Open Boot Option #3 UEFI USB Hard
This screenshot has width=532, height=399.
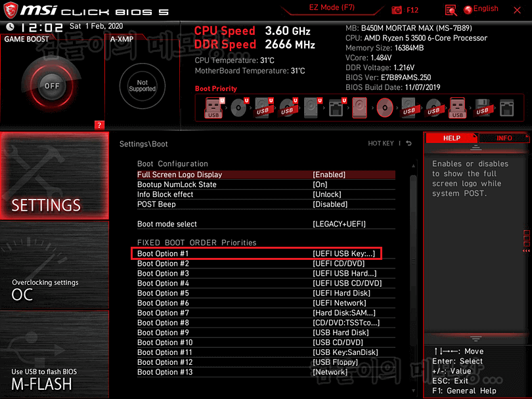pyautogui.click(x=266, y=273)
